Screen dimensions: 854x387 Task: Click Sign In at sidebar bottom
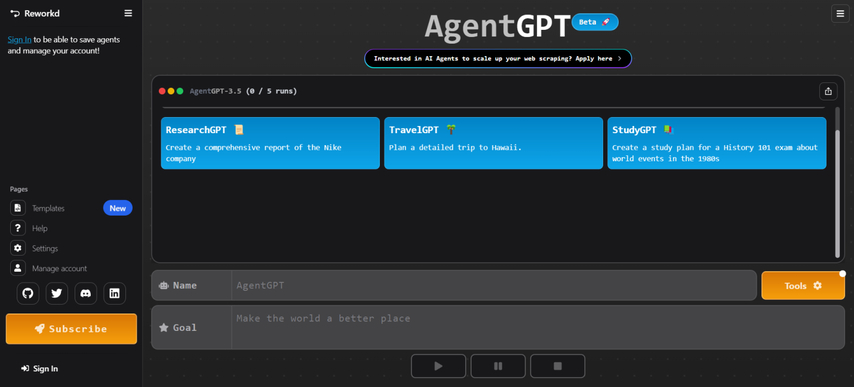[39, 368]
